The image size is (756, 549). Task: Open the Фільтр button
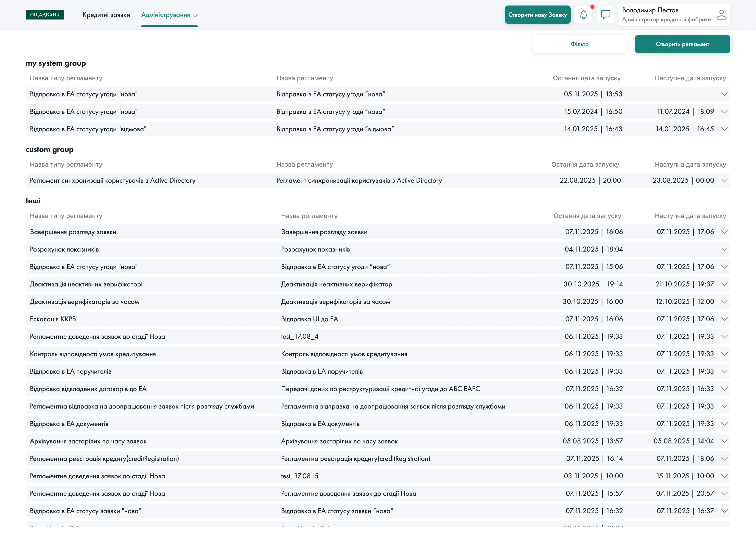579,44
